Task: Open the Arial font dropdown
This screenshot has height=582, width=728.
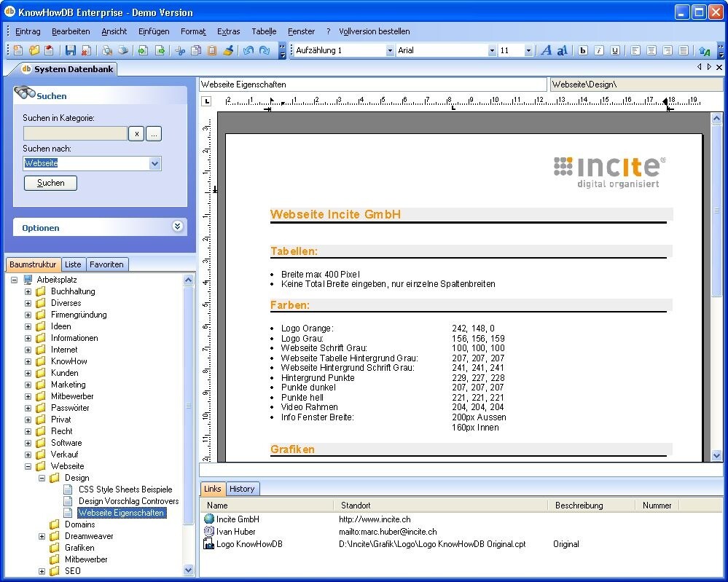Action: coord(492,50)
